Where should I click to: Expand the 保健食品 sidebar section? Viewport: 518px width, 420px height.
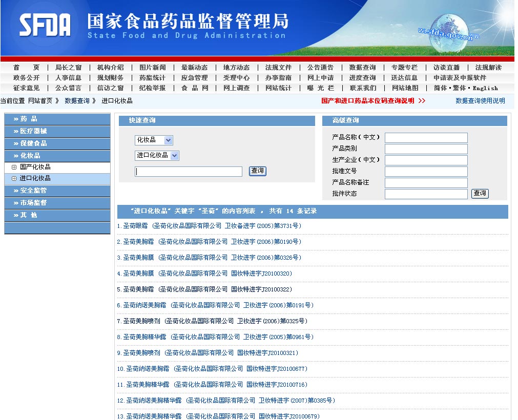coord(57,143)
